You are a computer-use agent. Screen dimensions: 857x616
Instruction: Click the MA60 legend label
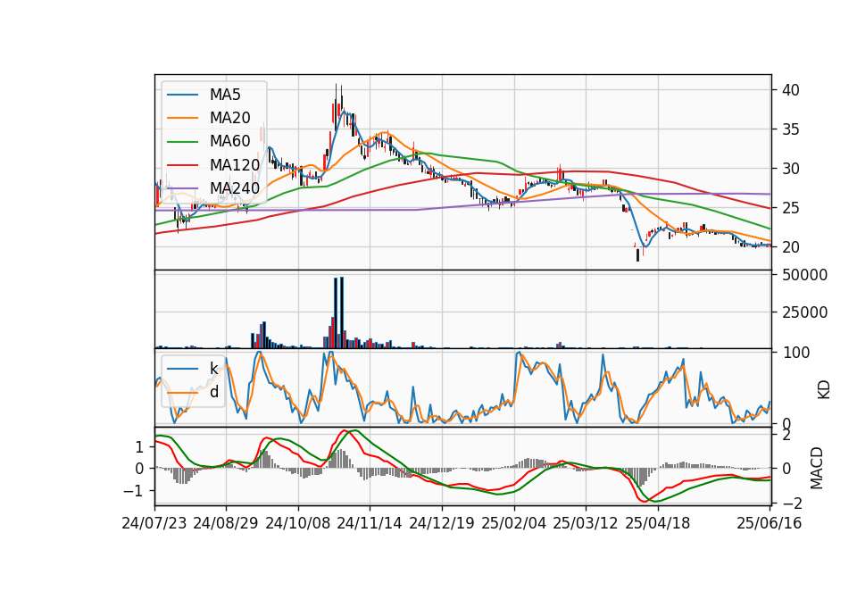tap(229, 142)
